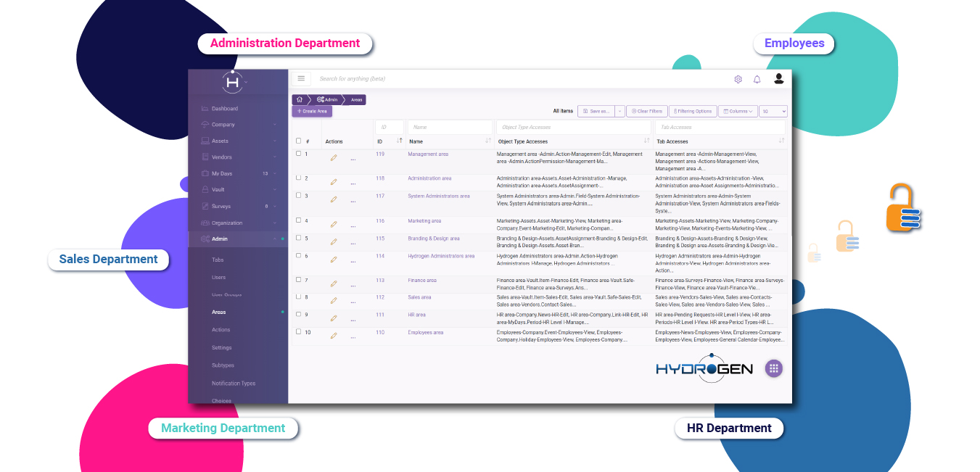
Task: Tick the header select-all checkbox
Action: [x=299, y=141]
